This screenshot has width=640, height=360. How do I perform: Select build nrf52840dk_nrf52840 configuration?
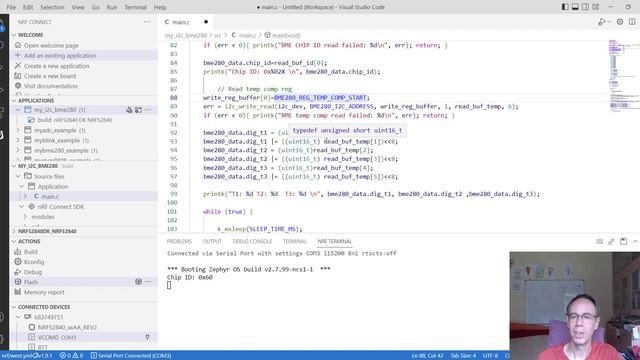pyautogui.click(x=75, y=120)
